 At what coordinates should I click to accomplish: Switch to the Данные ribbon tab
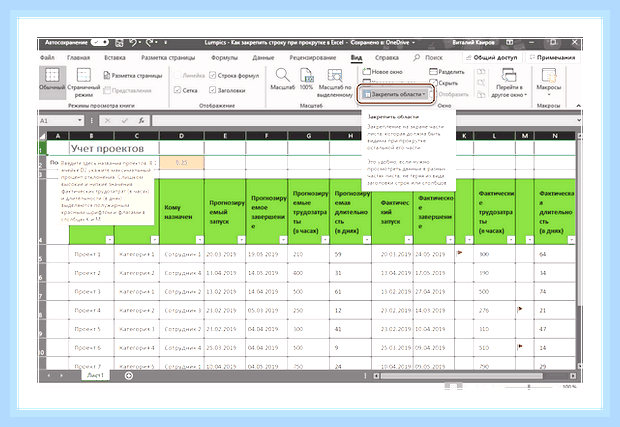tap(263, 57)
